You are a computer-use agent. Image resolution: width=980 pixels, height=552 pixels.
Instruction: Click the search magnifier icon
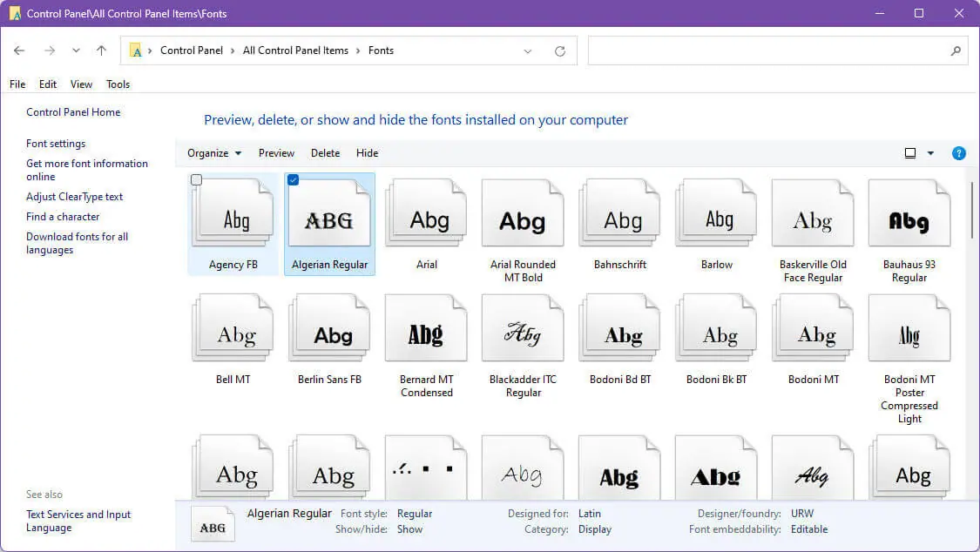(x=956, y=50)
